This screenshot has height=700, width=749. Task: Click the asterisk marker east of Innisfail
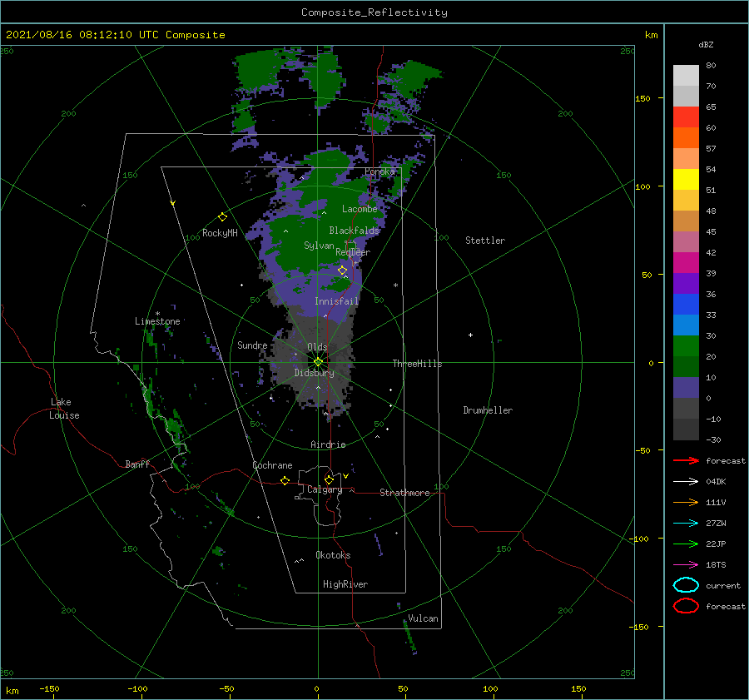click(395, 285)
